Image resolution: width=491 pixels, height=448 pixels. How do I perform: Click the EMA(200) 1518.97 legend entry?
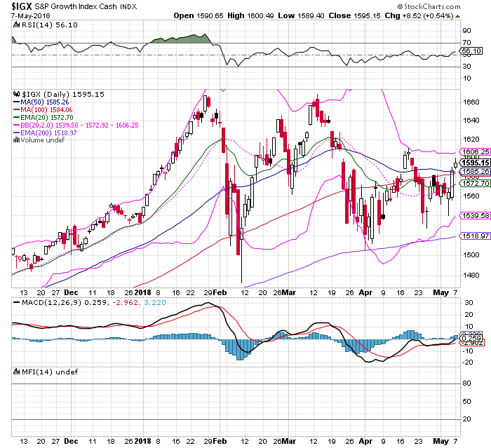tap(45, 133)
